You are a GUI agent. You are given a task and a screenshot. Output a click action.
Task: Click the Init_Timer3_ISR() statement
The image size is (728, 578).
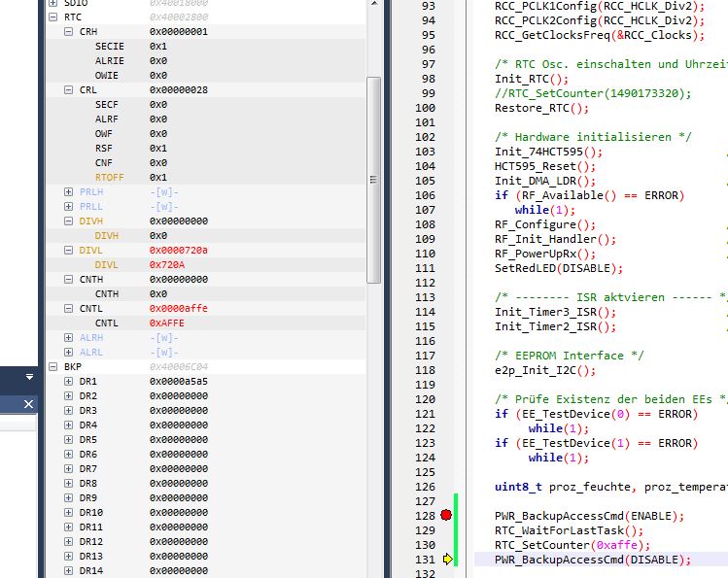coord(555,312)
